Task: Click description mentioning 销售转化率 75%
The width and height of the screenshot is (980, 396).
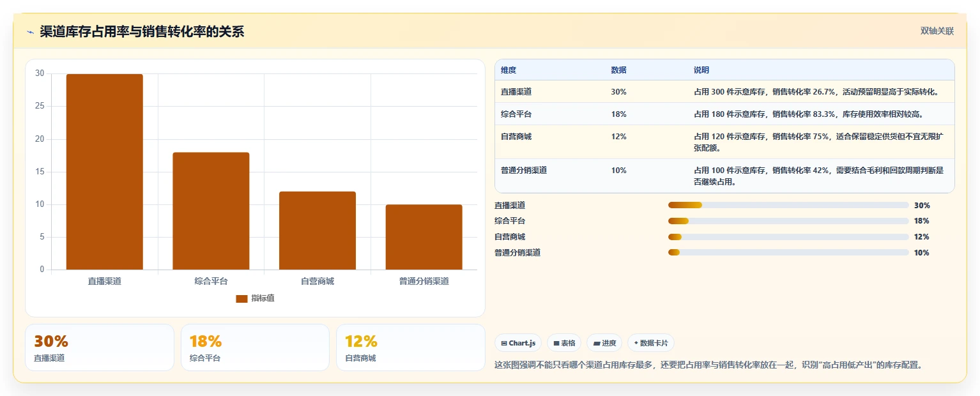Action: (819, 142)
